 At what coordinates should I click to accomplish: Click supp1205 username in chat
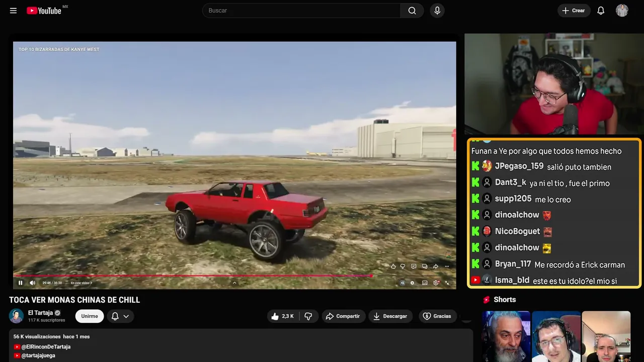pyautogui.click(x=513, y=199)
